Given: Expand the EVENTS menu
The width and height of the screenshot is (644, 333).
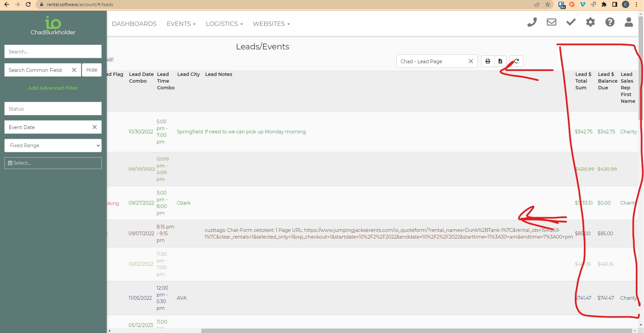Looking at the screenshot, I should [x=181, y=24].
